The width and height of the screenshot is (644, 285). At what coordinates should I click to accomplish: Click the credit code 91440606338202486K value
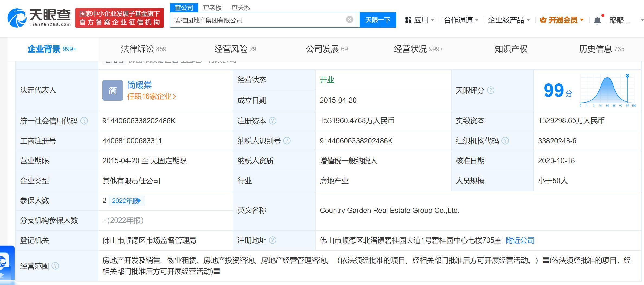(x=139, y=121)
